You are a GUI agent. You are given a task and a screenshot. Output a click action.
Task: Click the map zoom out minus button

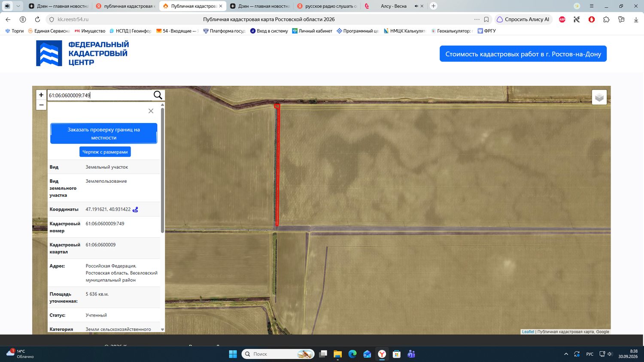pyautogui.click(x=41, y=105)
